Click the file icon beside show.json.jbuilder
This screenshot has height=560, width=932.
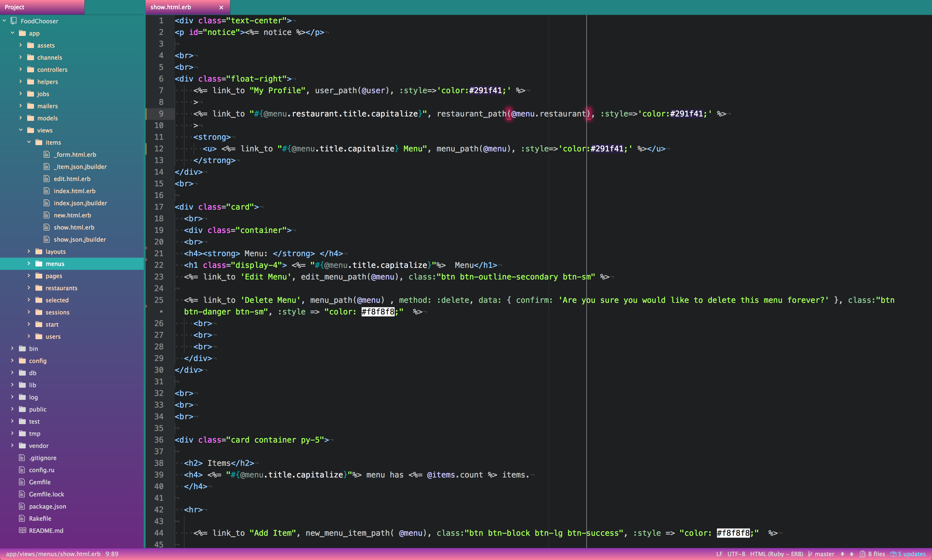[47, 239]
